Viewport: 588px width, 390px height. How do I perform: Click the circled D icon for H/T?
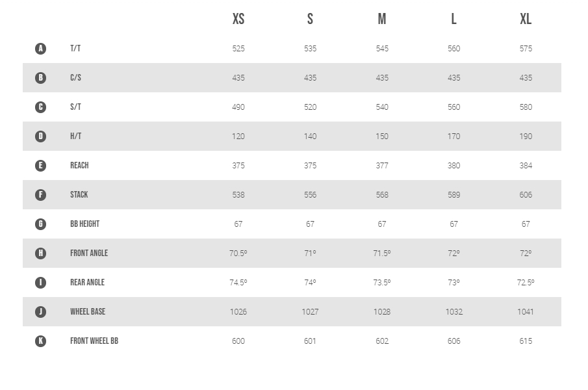click(40, 136)
